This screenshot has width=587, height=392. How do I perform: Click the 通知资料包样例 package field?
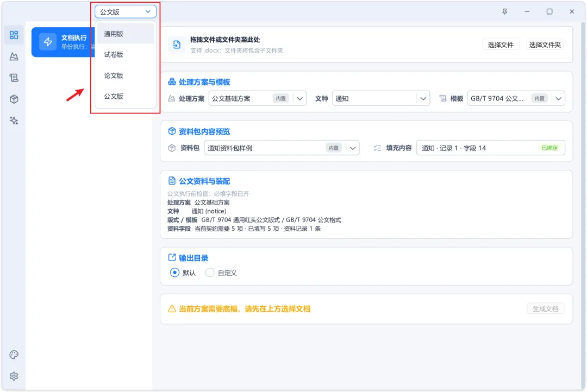pyautogui.click(x=282, y=148)
